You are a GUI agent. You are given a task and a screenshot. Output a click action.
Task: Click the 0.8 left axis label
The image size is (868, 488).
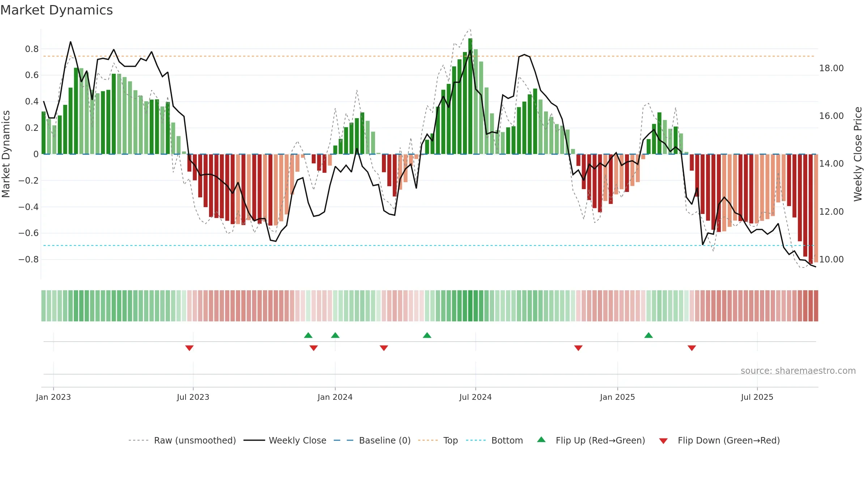click(32, 49)
